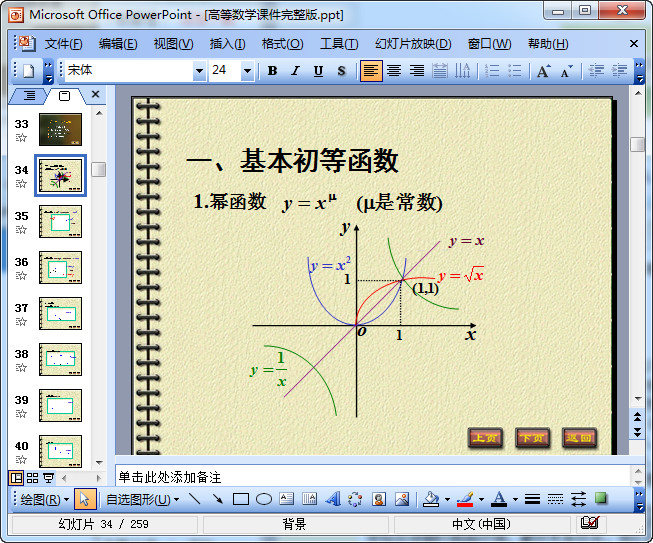Open the AutoShapes (自选图形) menu
This screenshot has width=653, height=543.
pos(143,499)
